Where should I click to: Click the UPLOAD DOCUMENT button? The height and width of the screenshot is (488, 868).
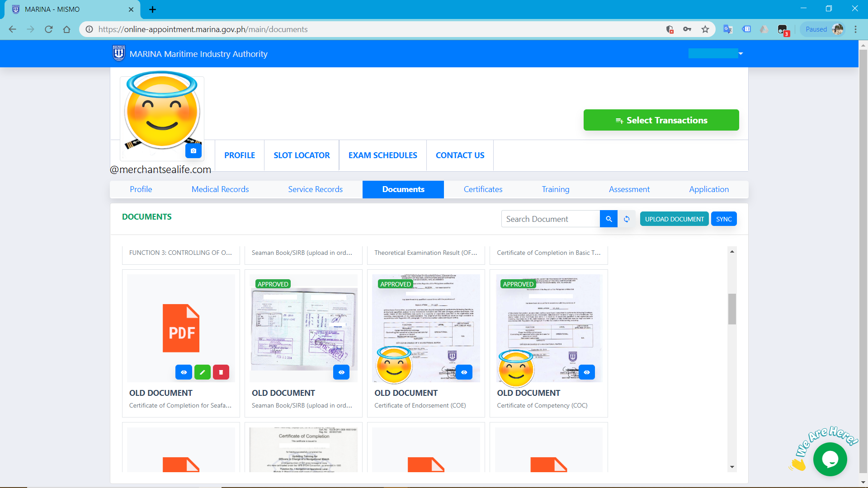[x=675, y=219]
